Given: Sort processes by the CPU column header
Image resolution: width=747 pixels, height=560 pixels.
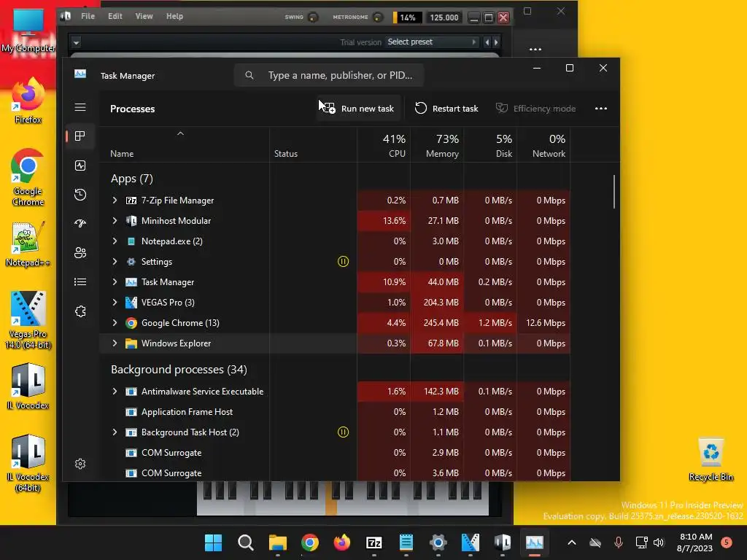Looking at the screenshot, I should [384, 145].
